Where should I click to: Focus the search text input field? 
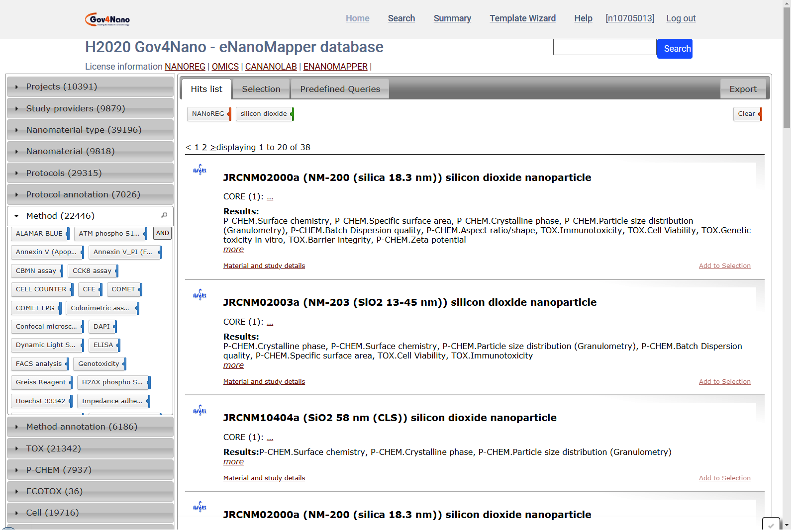(x=604, y=47)
